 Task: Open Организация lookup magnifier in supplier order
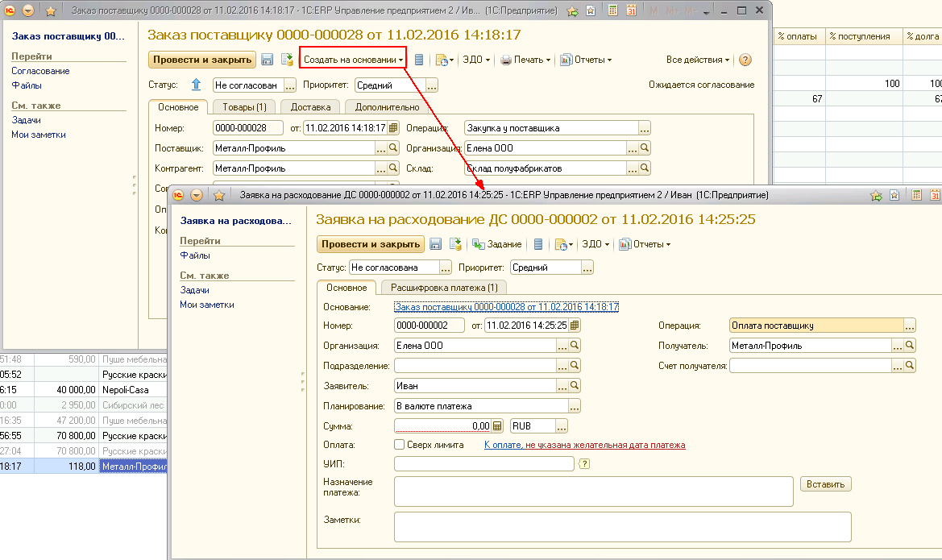(645, 147)
